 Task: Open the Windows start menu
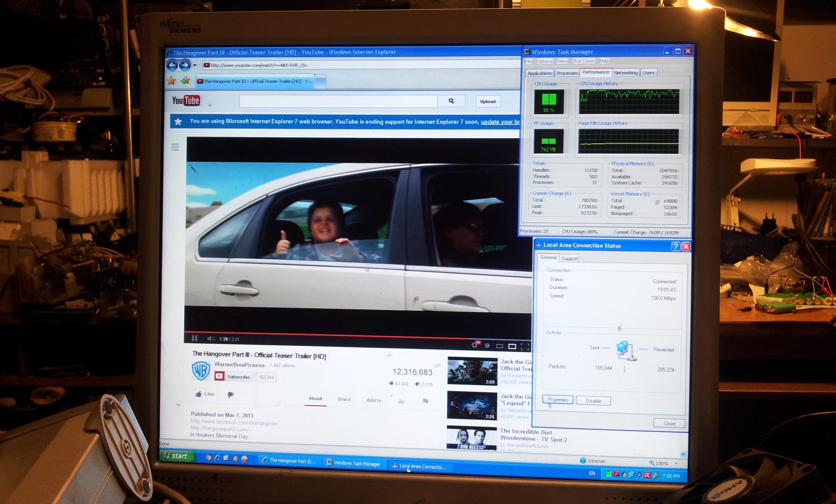[177, 456]
